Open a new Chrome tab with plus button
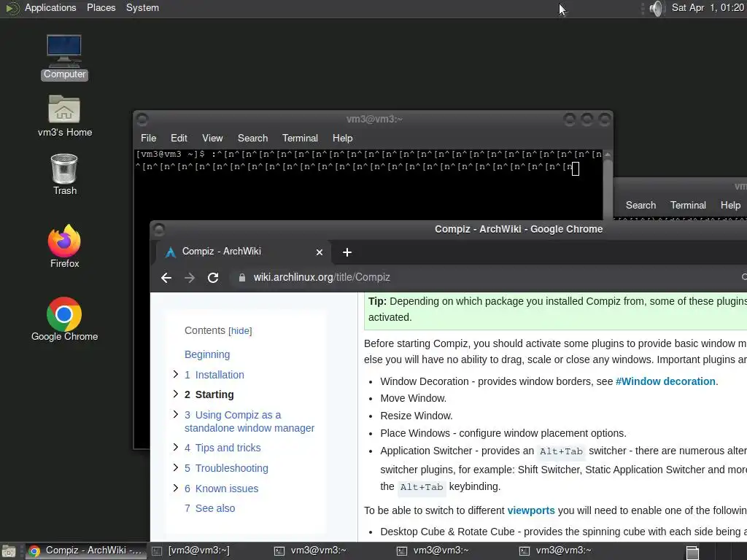 pyautogui.click(x=347, y=252)
